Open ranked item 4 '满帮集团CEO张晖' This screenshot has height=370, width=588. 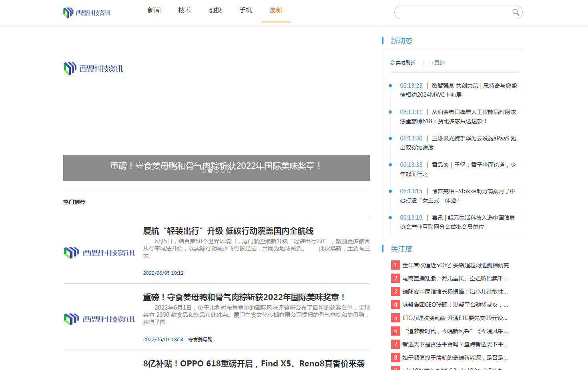point(455,305)
